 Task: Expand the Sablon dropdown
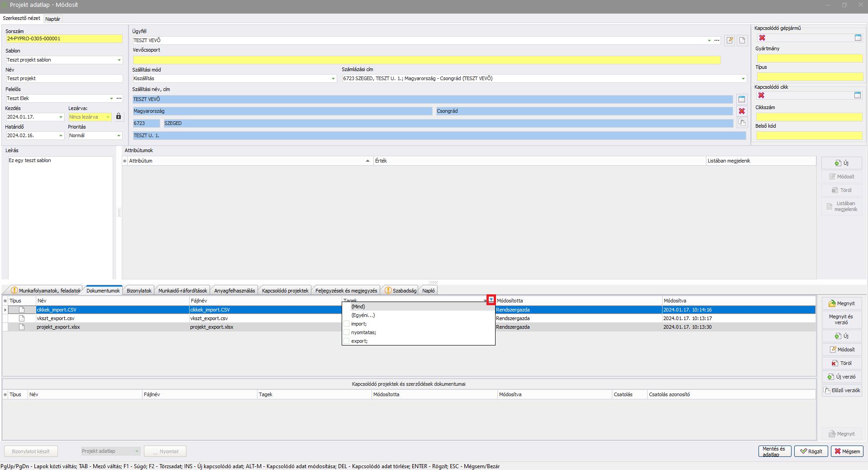click(119, 60)
